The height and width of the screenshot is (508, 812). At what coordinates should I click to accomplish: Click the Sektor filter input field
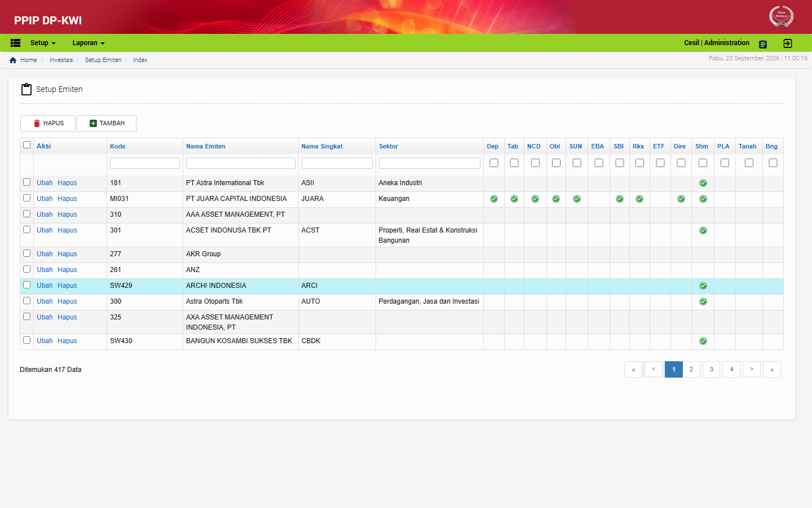coord(430,163)
